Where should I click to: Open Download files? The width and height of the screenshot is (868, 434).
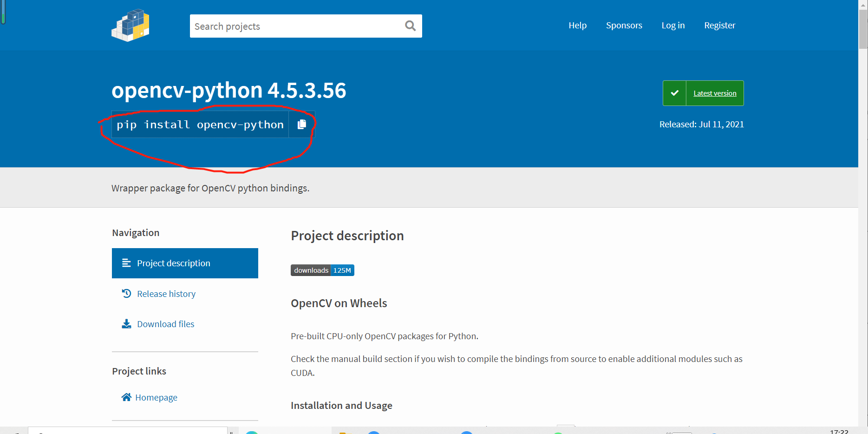coord(166,324)
